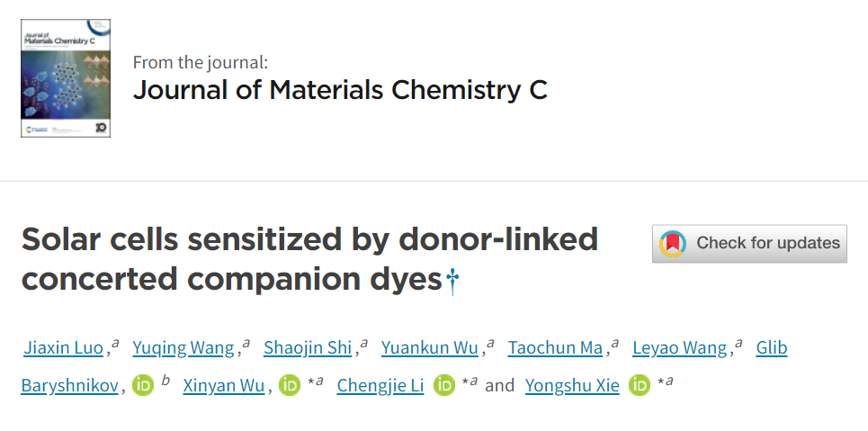The image size is (868, 431).
Task: Open the dagger footnote symbol after title
Action: (452, 281)
